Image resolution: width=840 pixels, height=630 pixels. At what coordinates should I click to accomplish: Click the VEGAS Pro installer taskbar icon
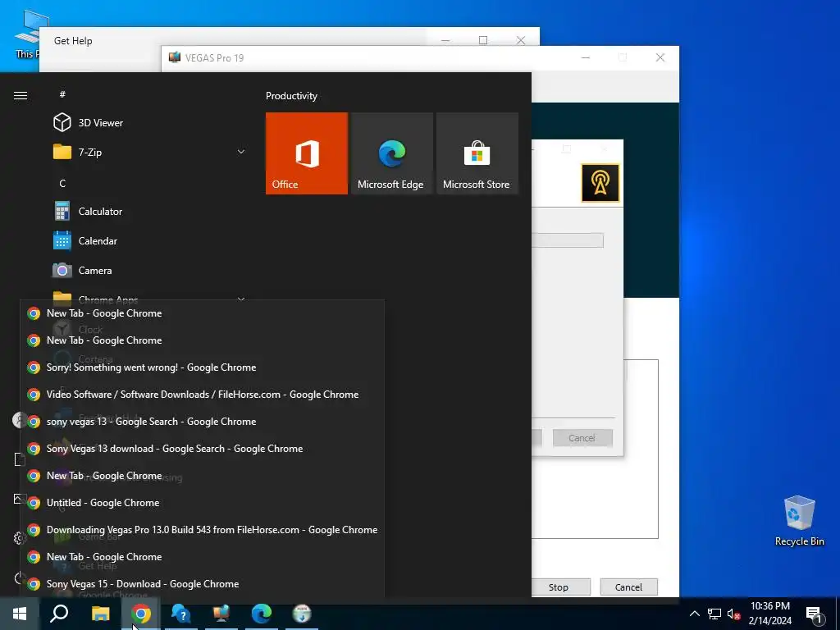tap(221, 614)
